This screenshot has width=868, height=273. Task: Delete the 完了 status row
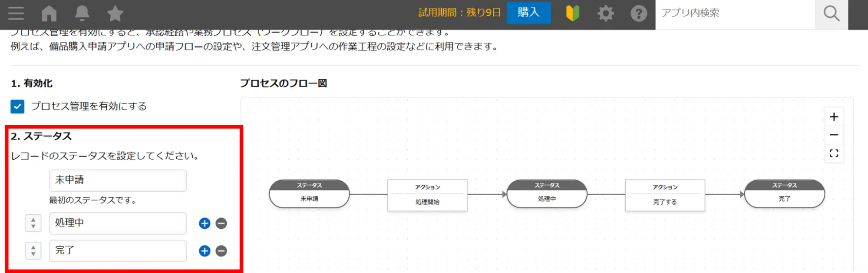(221, 251)
